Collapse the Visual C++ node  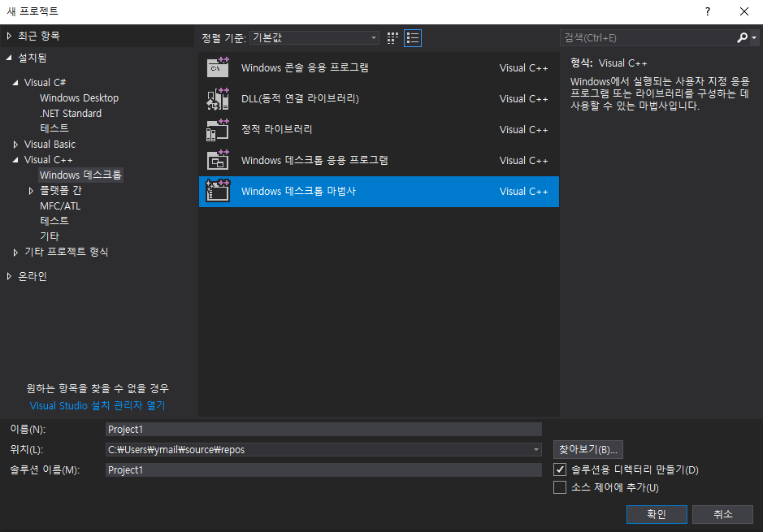15,159
